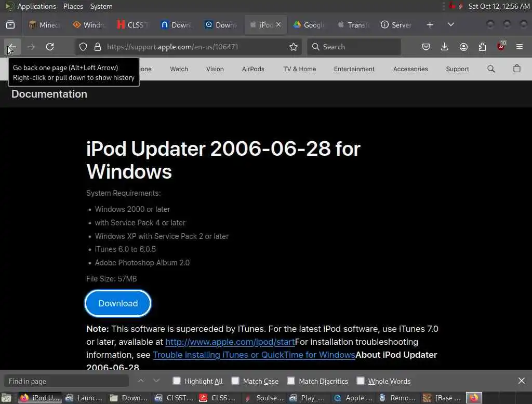
Task: Open the clock in top panel
Action: (x=499, y=6)
